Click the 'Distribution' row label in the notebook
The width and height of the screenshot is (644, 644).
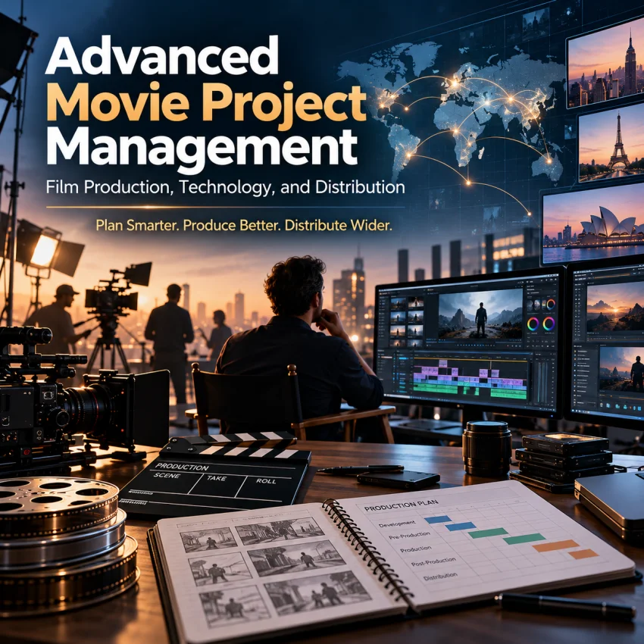[x=440, y=577]
